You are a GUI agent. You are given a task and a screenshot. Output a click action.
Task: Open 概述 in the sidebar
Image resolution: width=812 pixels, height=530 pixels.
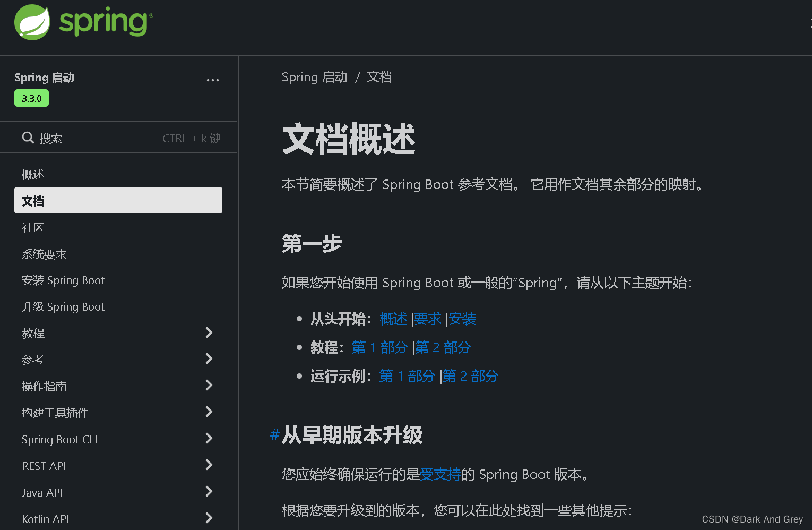(x=33, y=175)
